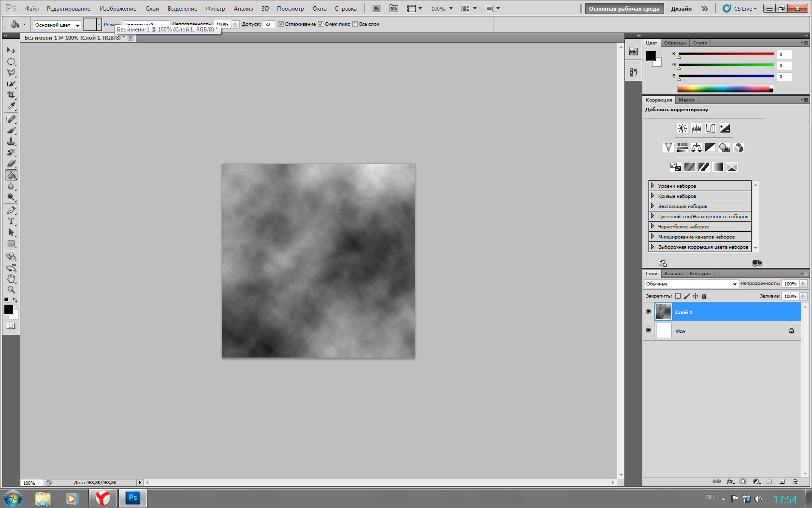Select the Dodge tool

pos(11,197)
